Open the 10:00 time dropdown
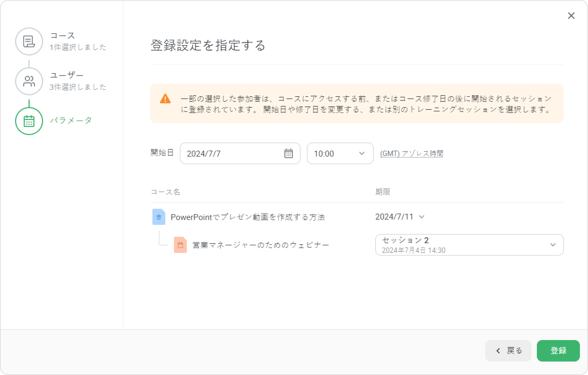This screenshot has width=588, height=375. pyautogui.click(x=340, y=154)
